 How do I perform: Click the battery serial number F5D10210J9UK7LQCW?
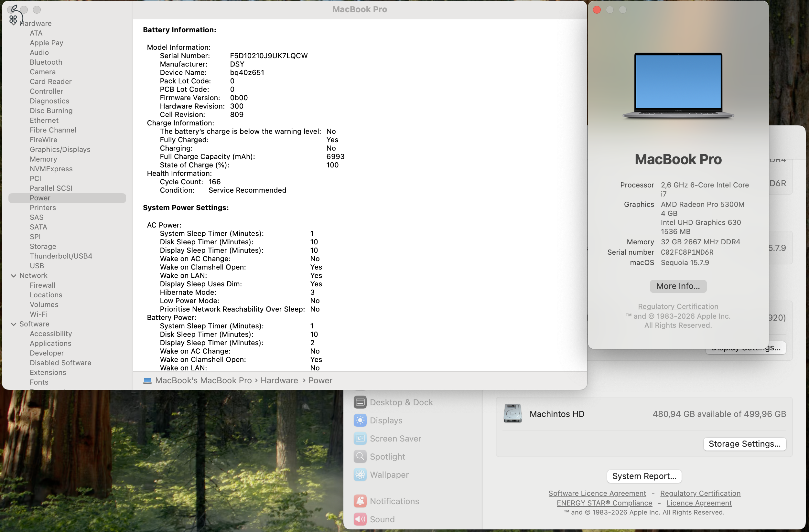click(x=268, y=56)
